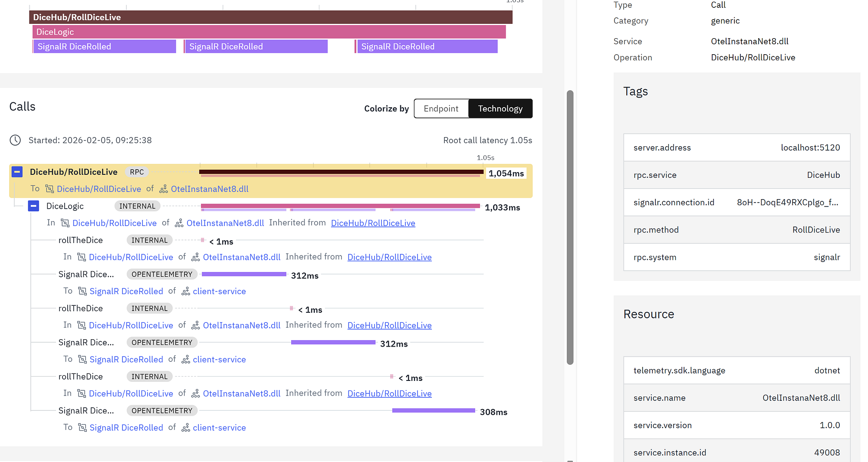Screen dimensions: 868x462
Task: Select the first rollTheDice call row
Action: (81, 240)
